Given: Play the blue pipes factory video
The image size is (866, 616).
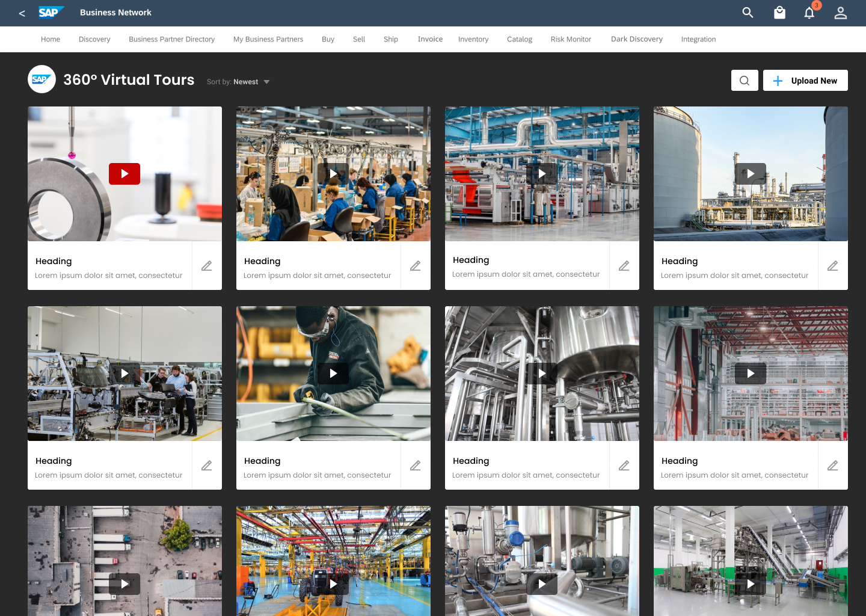Looking at the screenshot, I should [x=542, y=174].
